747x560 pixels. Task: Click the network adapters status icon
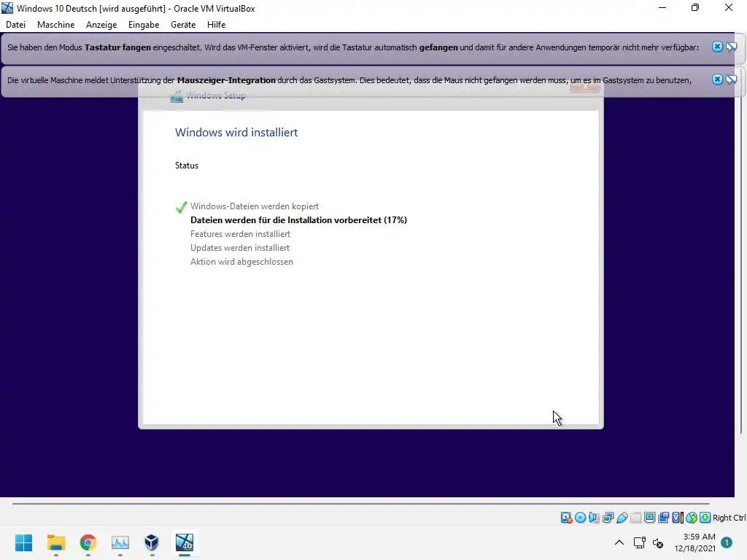pos(608,518)
